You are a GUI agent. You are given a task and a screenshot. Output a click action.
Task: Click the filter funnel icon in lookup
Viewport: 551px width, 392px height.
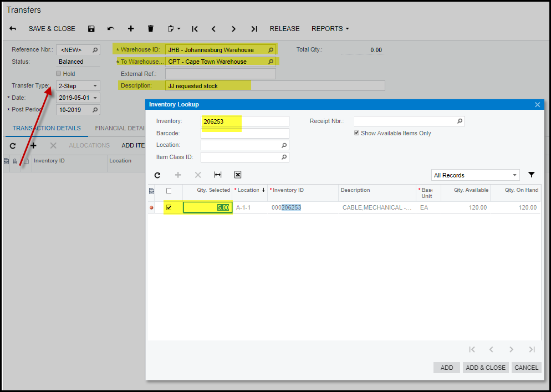click(x=532, y=175)
